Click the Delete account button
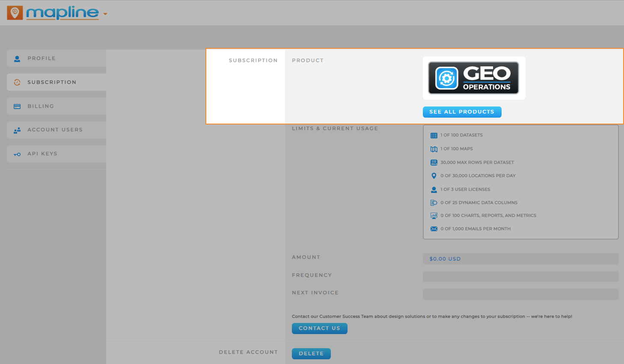This screenshot has width=624, height=364. click(311, 354)
